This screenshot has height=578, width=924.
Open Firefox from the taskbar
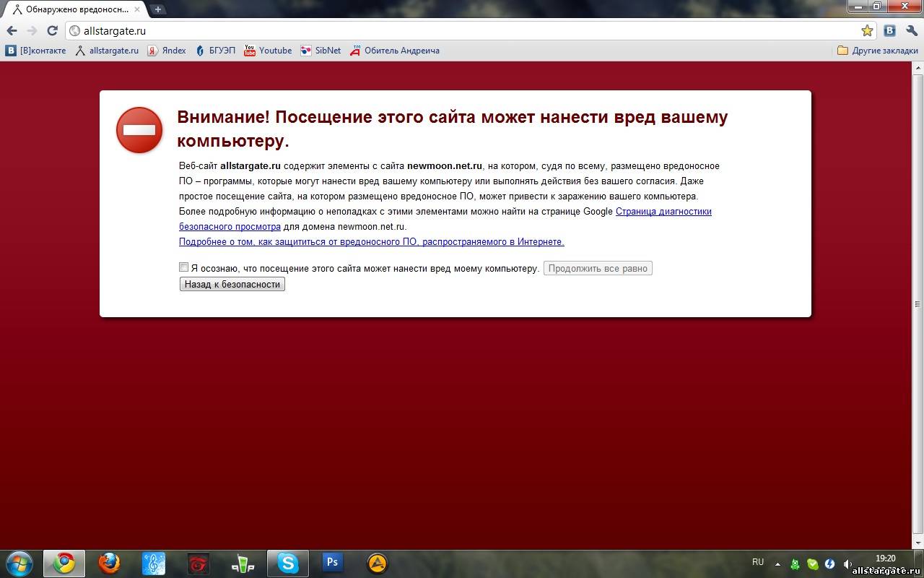coord(109,563)
